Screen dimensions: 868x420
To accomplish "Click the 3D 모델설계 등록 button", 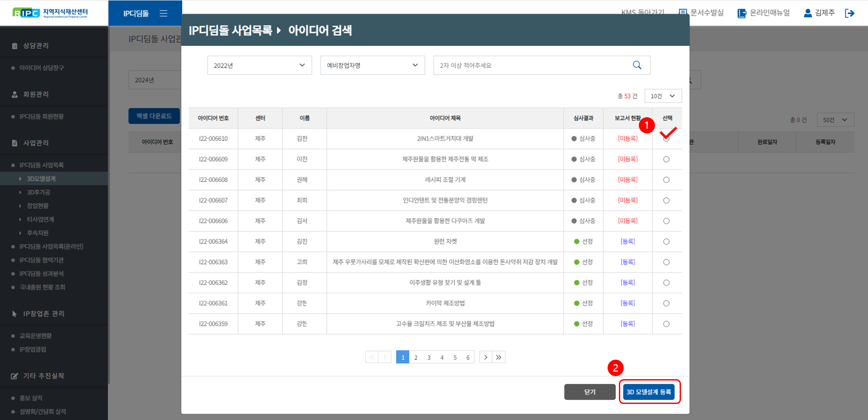I will point(649,392).
